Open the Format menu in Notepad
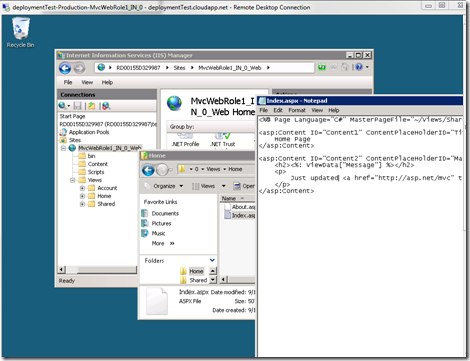The height and width of the screenshot is (361, 470). (x=297, y=110)
